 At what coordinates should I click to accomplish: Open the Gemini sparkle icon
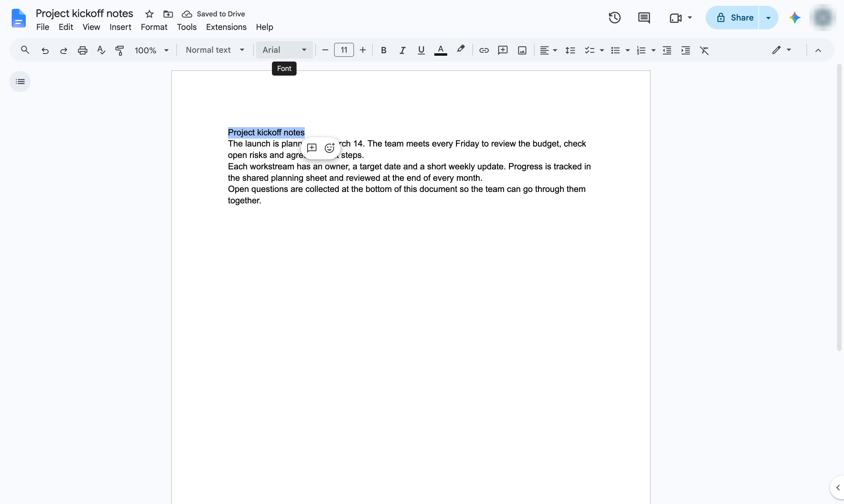click(x=794, y=18)
